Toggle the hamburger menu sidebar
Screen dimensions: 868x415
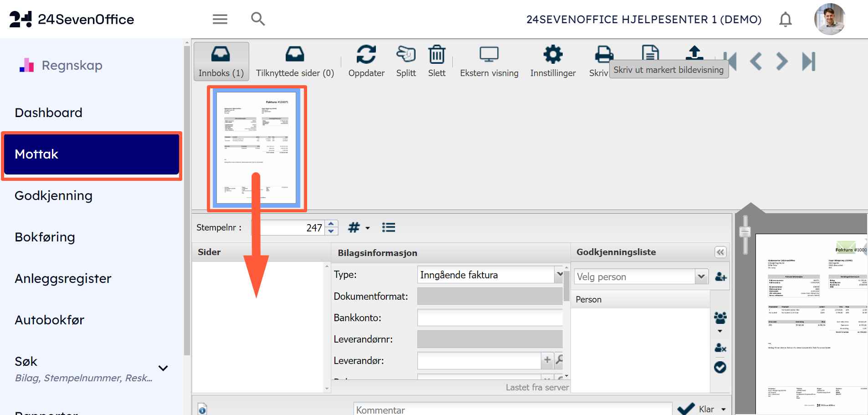pos(220,19)
